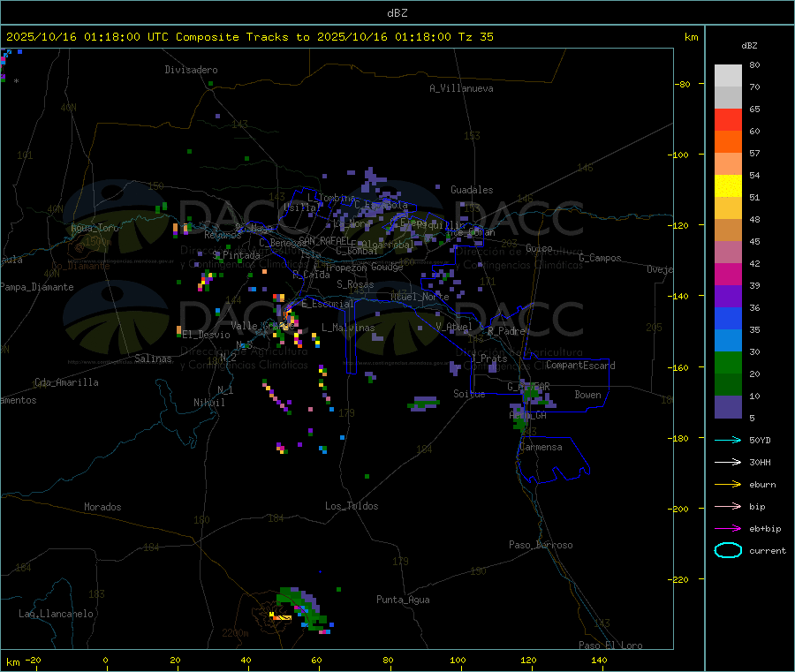Click the 51 dBZ yellow swatch
The image size is (795, 672).
pos(728,186)
